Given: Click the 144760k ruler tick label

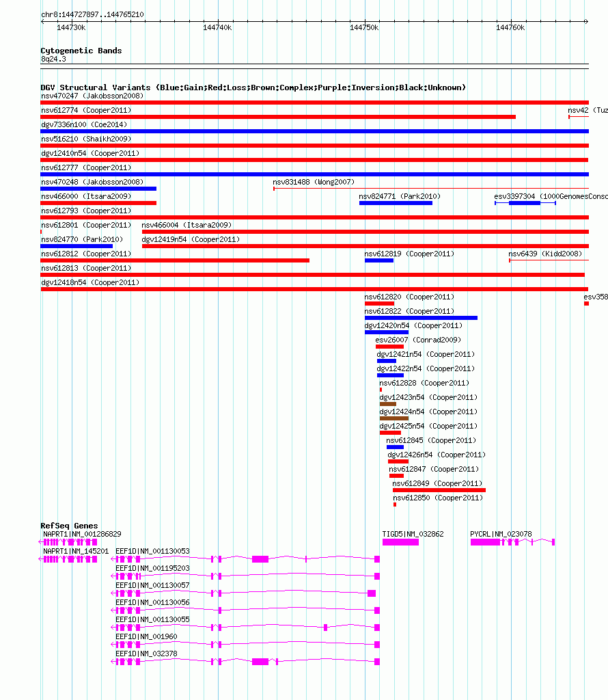Looking at the screenshot, I should tap(510, 27).
